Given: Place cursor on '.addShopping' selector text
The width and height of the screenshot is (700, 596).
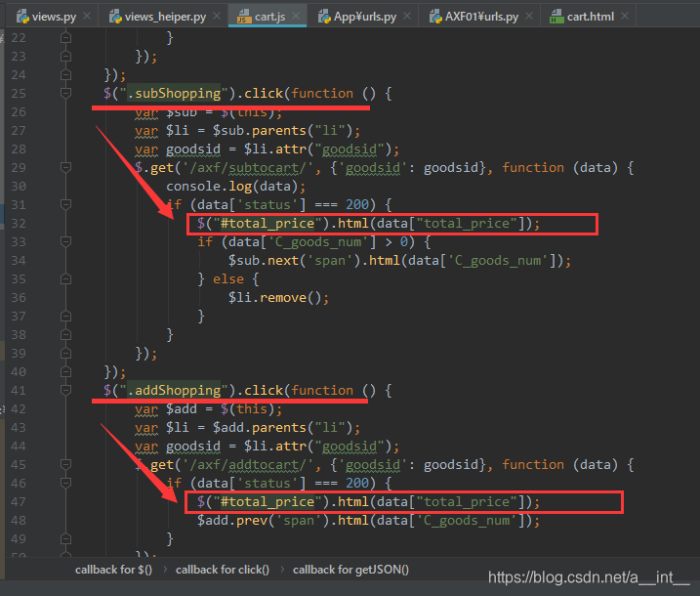Looking at the screenshot, I should pos(174,391).
